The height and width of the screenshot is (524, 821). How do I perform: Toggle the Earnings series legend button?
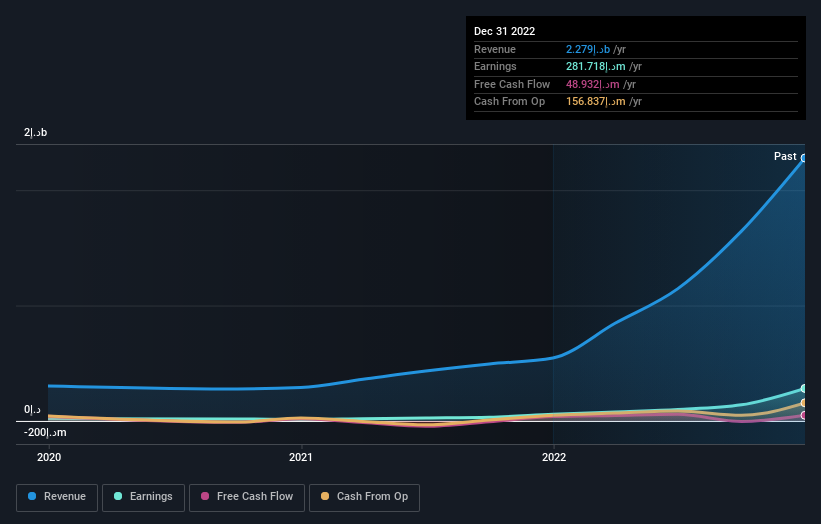pyautogui.click(x=143, y=497)
